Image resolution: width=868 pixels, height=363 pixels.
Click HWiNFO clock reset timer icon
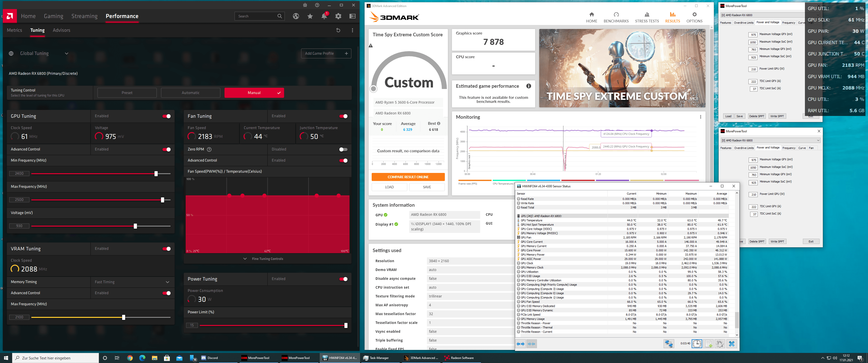pos(697,344)
